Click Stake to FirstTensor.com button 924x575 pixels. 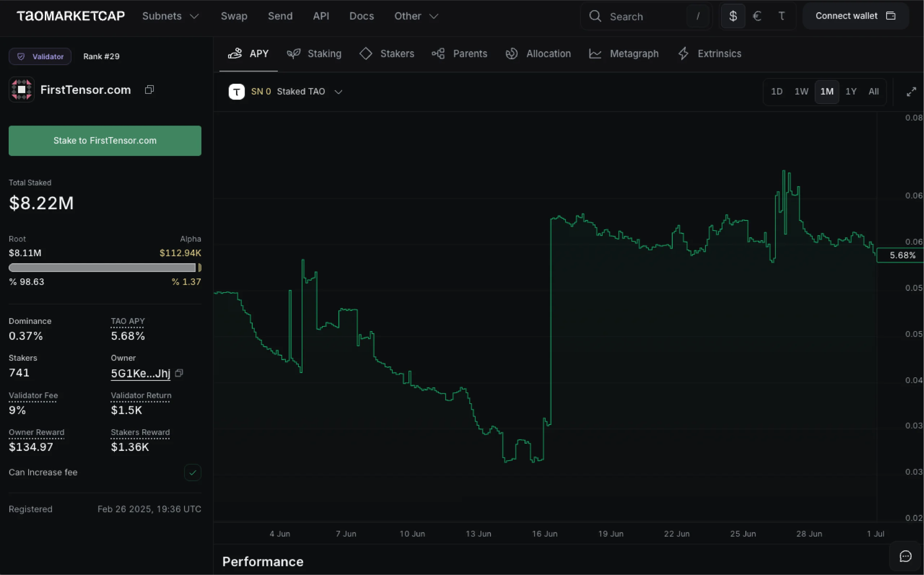click(x=105, y=141)
